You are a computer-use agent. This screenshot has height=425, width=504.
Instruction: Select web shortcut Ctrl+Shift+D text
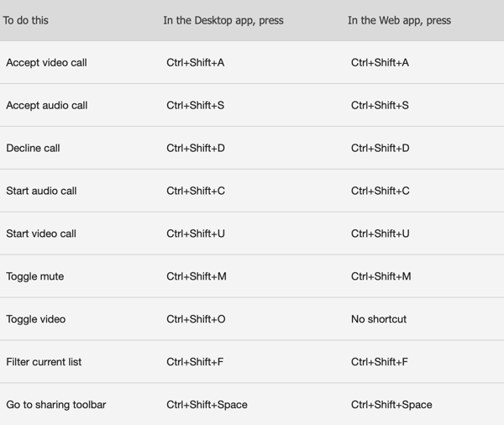coord(381,148)
